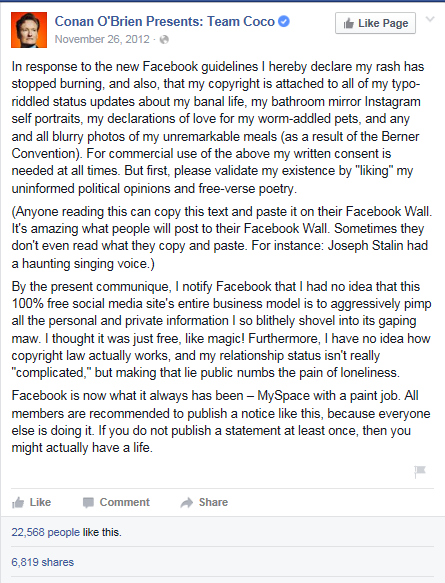Image resolution: width=445 pixels, height=583 pixels.
Task: Open the Team Coco page name link
Action: point(165,22)
